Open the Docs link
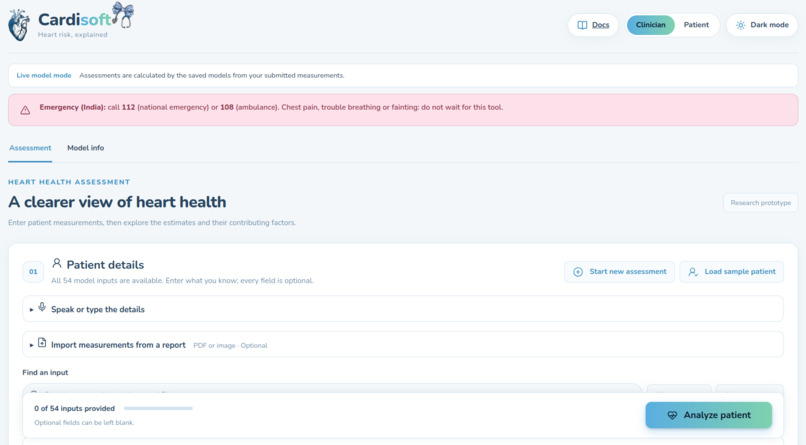Image resolution: width=806 pixels, height=445 pixels. coord(593,25)
